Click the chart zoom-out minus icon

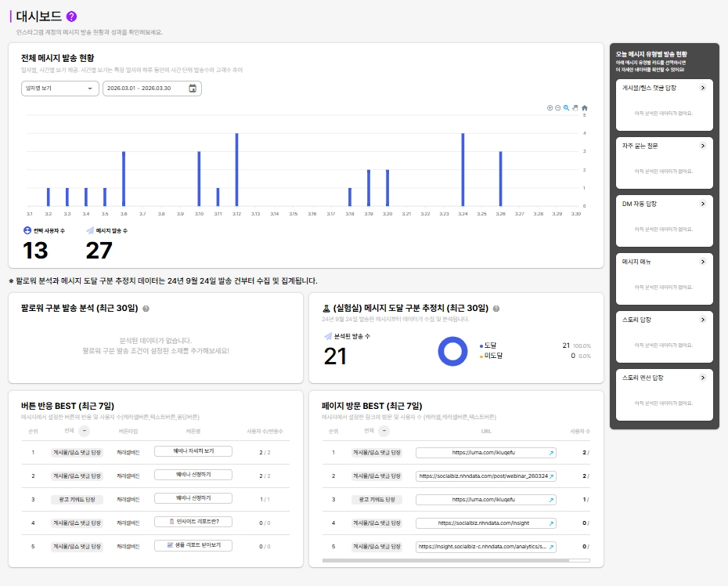pyautogui.click(x=557, y=108)
